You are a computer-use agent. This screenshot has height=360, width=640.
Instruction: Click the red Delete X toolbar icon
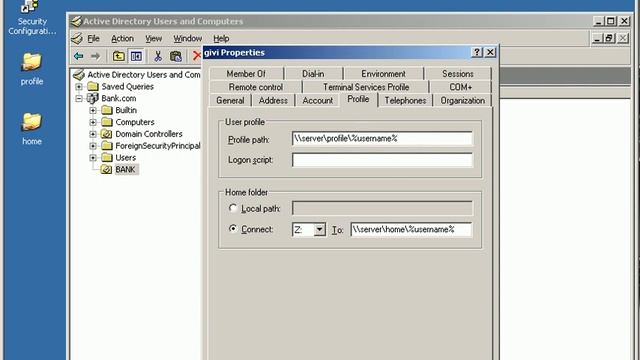point(197,56)
